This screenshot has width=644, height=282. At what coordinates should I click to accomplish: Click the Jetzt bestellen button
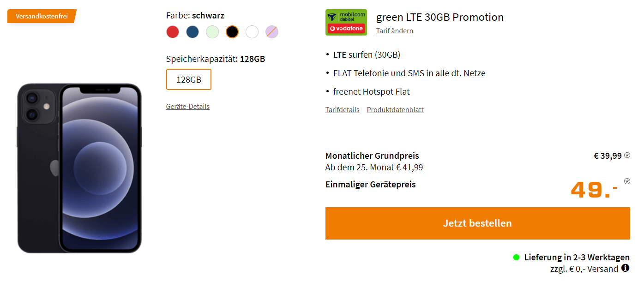(x=478, y=223)
